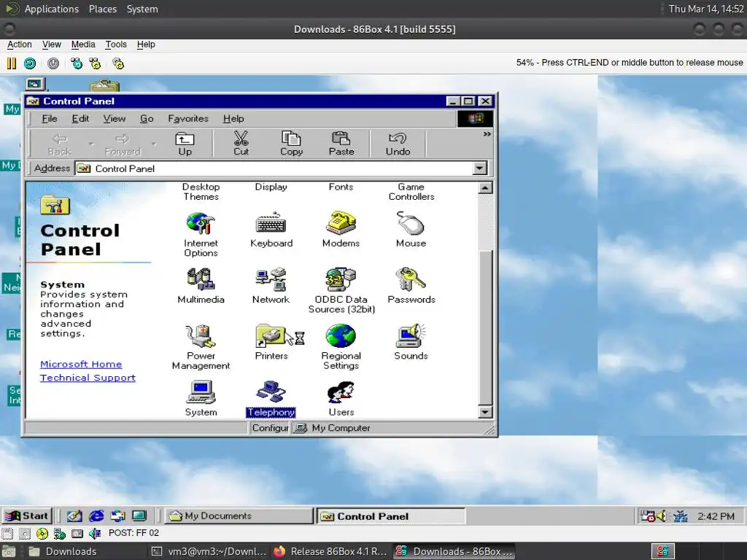This screenshot has width=747, height=560.
Task: Select the Users icon
Action: pyautogui.click(x=341, y=399)
